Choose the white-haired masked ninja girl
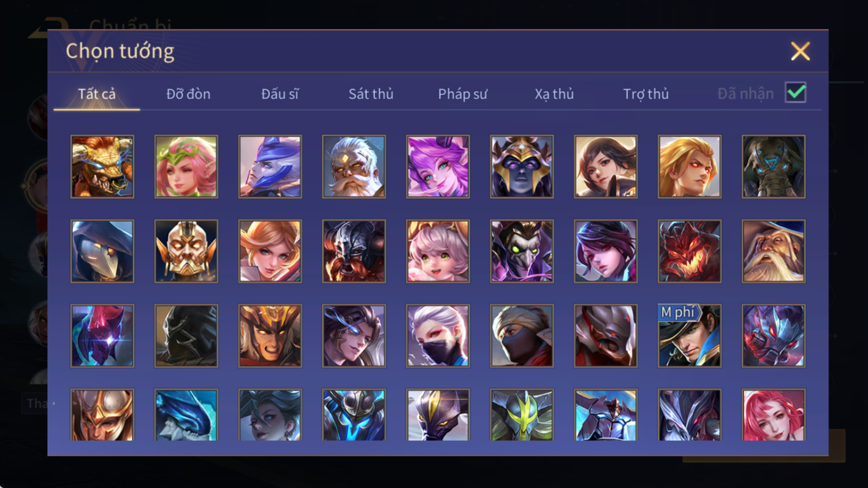This screenshot has width=868, height=488. coord(438,336)
